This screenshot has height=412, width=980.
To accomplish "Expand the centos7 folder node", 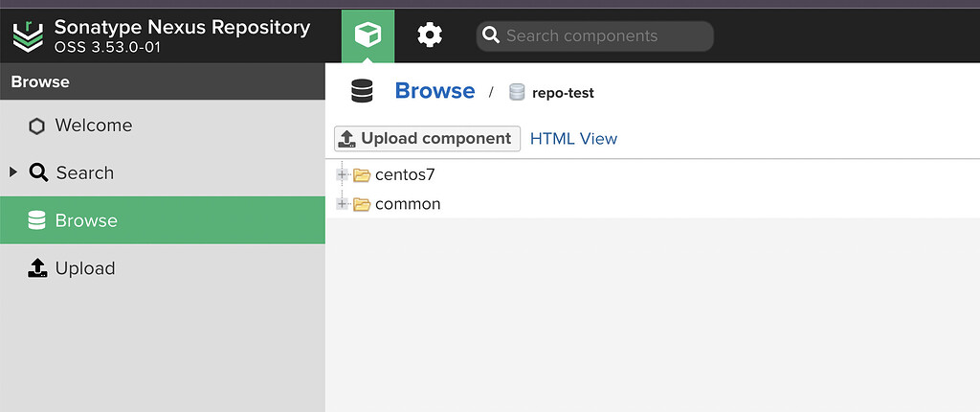I will tap(342, 174).
